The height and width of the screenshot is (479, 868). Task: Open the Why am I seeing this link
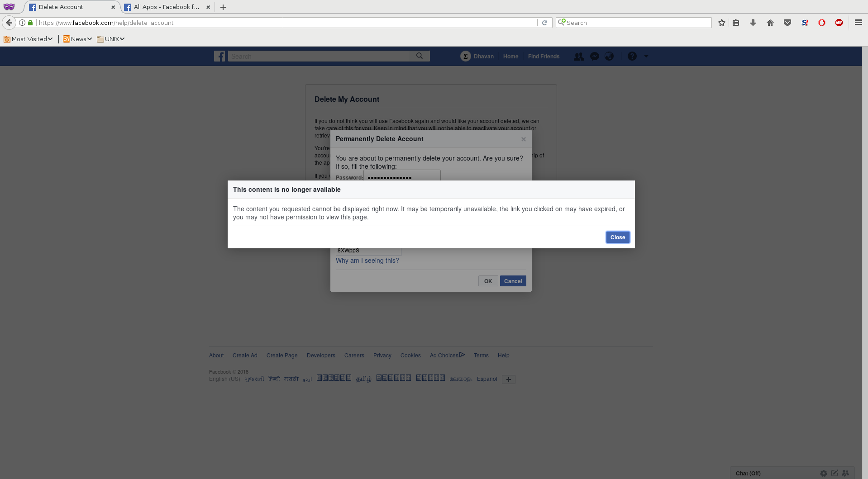click(x=367, y=261)
